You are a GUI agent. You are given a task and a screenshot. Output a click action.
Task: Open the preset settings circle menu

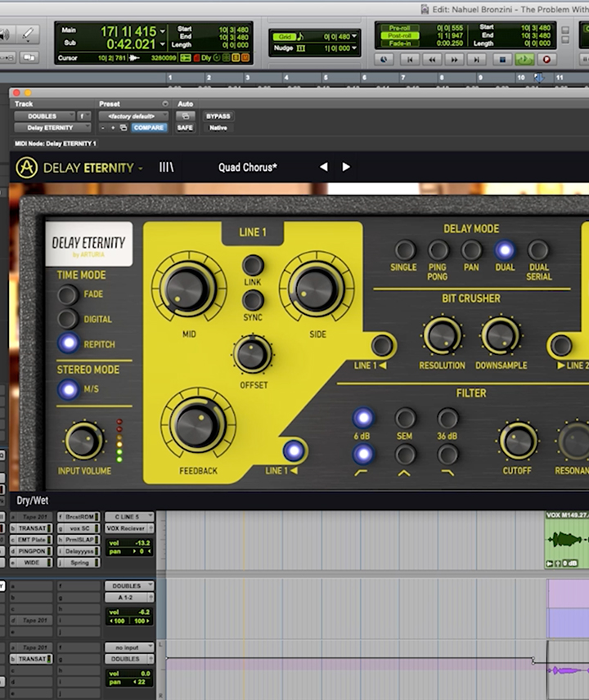(164, 104)
